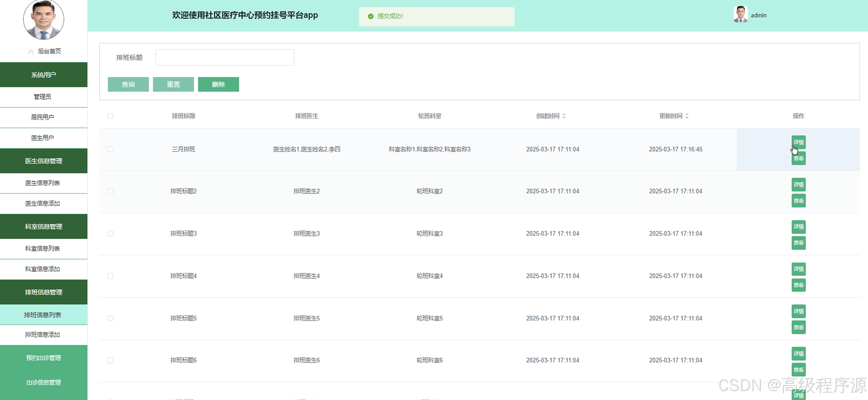Select the 排班标题3 row checkbox
Viewport: 868px width, 400px height.
tap(110, 233)
